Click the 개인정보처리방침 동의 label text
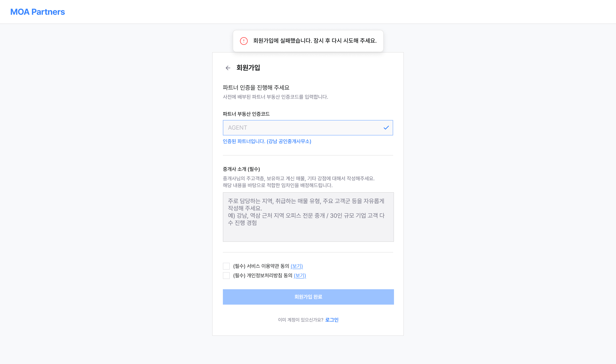Image resolution: width=616 pixels, height=364 pixels. click(262, 275)
